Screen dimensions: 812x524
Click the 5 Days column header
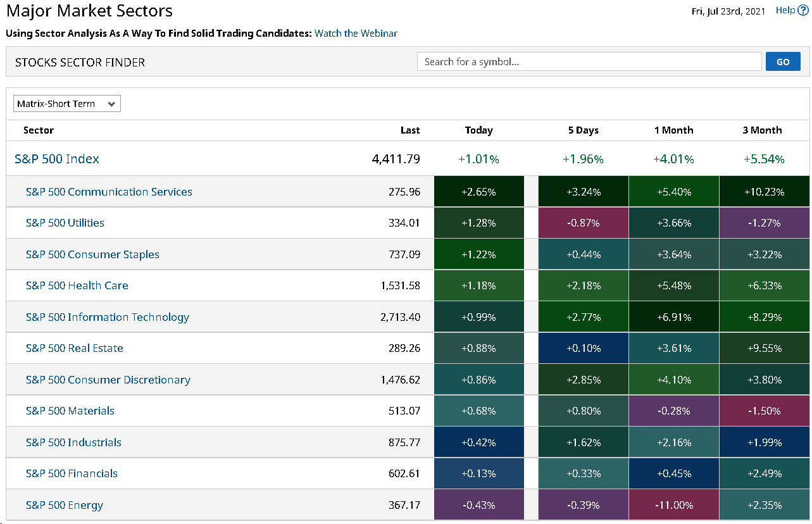point(584,130)
